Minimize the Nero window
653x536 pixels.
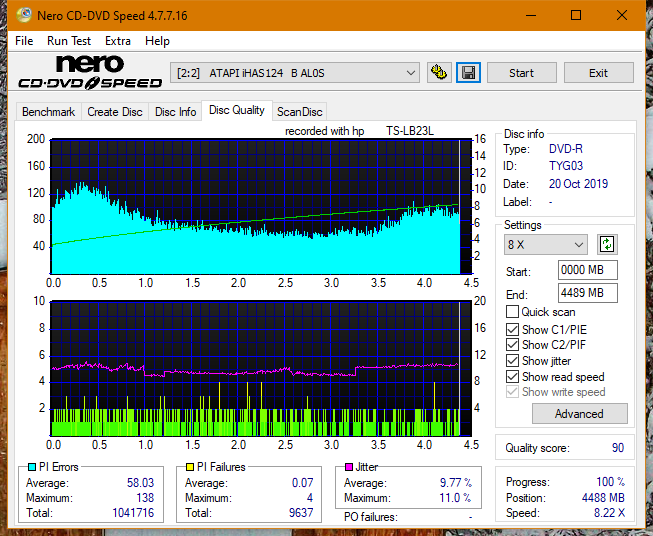pos(531,15)
